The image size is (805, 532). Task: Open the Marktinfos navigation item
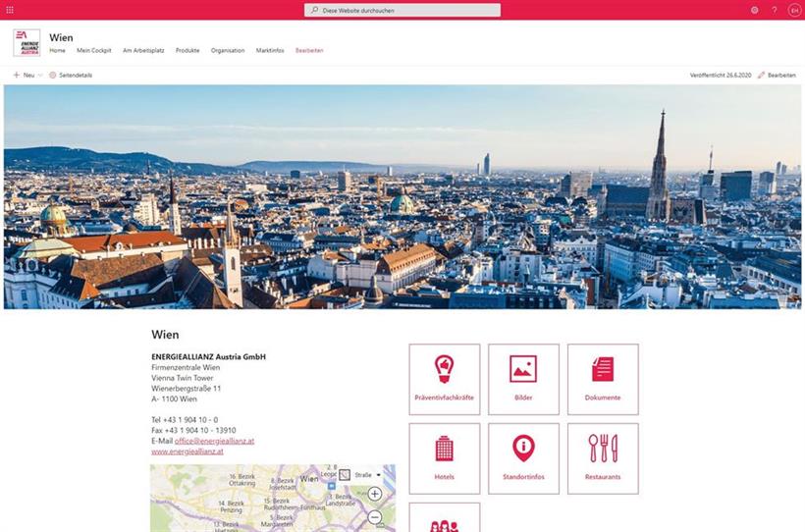tap(270, 50)
